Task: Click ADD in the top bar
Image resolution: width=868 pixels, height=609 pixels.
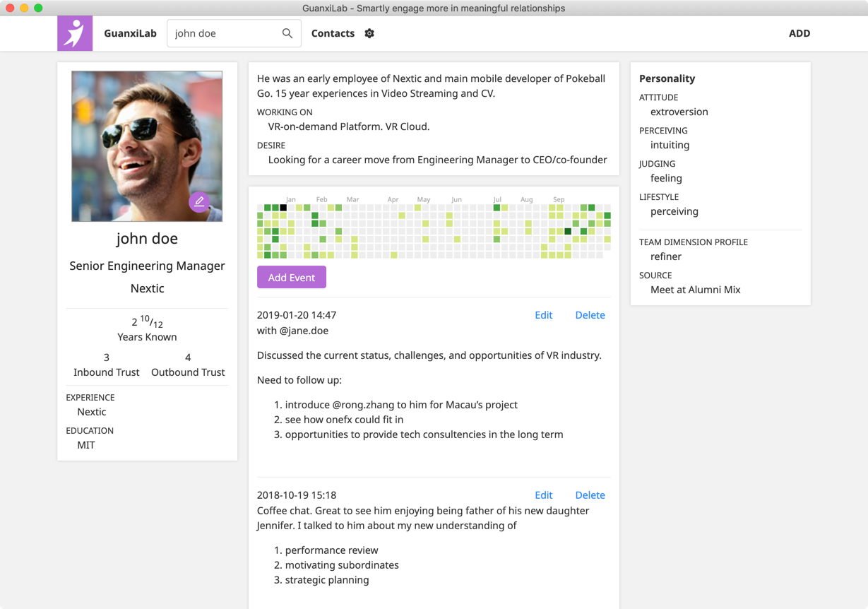Action: pyautogui.click(x=799, y=33)
